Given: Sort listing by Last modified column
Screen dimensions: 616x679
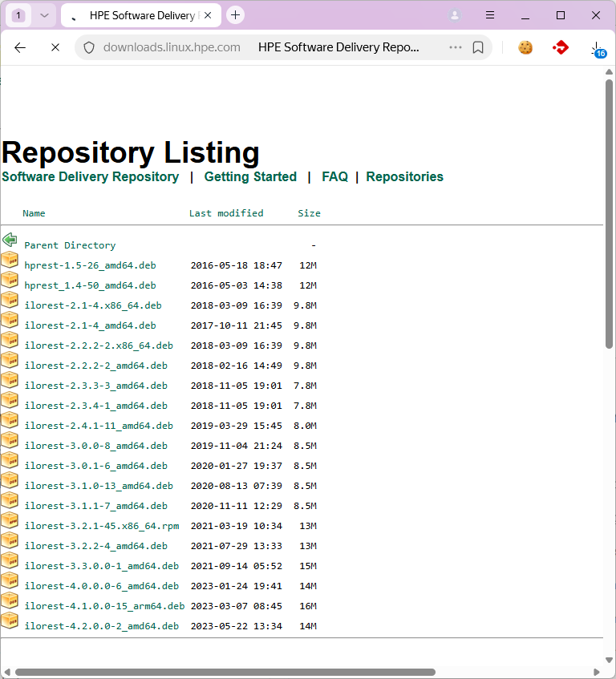Looking at the screenshot, I should pyautogui.click(x=226, y=213).
